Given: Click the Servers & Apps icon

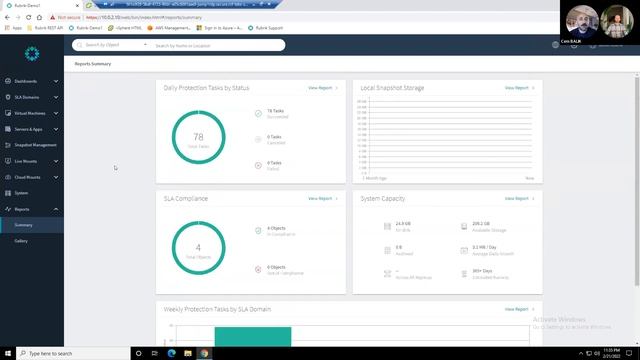Looking at the screenshot, I should pos(8,129).
